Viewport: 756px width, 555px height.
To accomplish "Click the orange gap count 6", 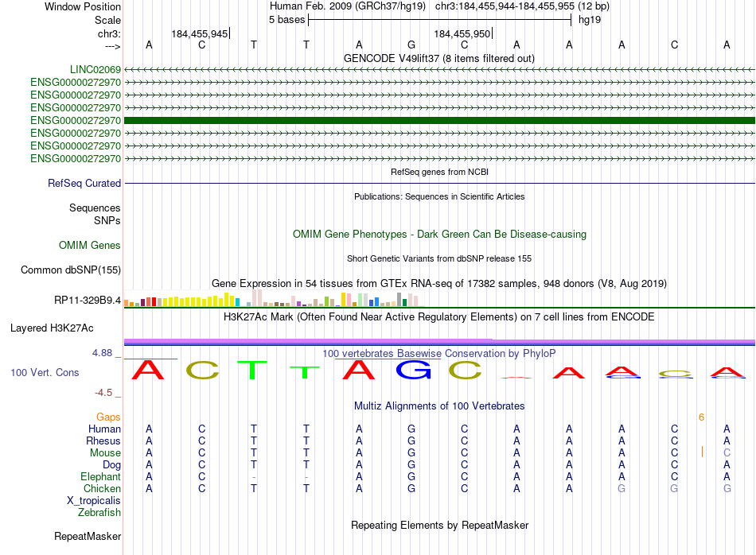I will coord(701,417).
